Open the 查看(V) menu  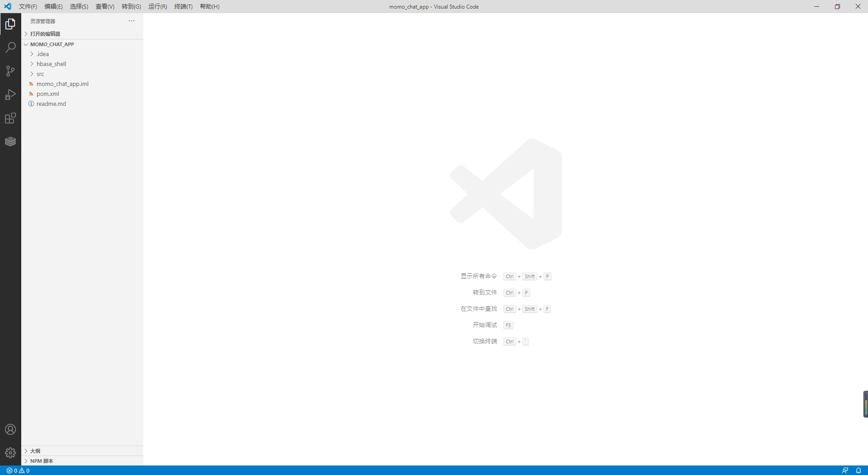point(105,6)
